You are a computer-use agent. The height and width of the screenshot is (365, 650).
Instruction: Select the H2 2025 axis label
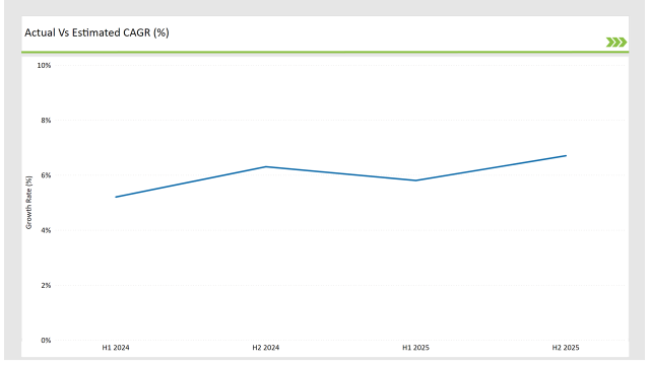[x=565, y=348]
